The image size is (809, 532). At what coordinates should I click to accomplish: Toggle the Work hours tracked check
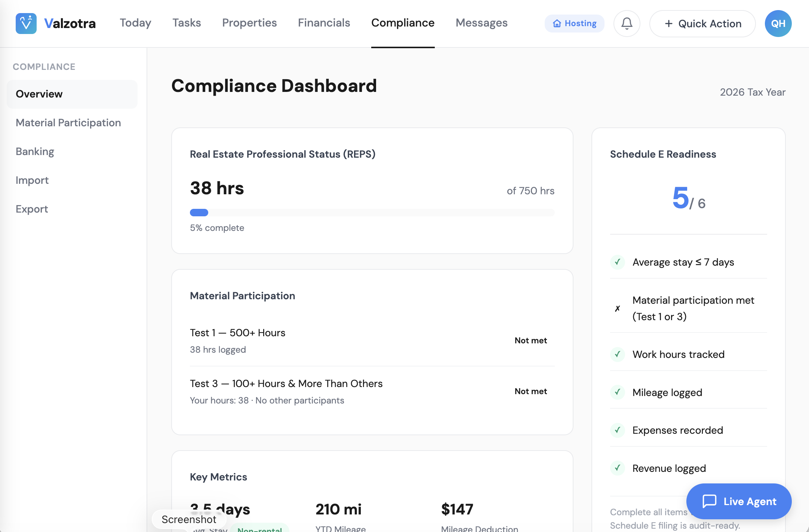click(x=617, y=355)
